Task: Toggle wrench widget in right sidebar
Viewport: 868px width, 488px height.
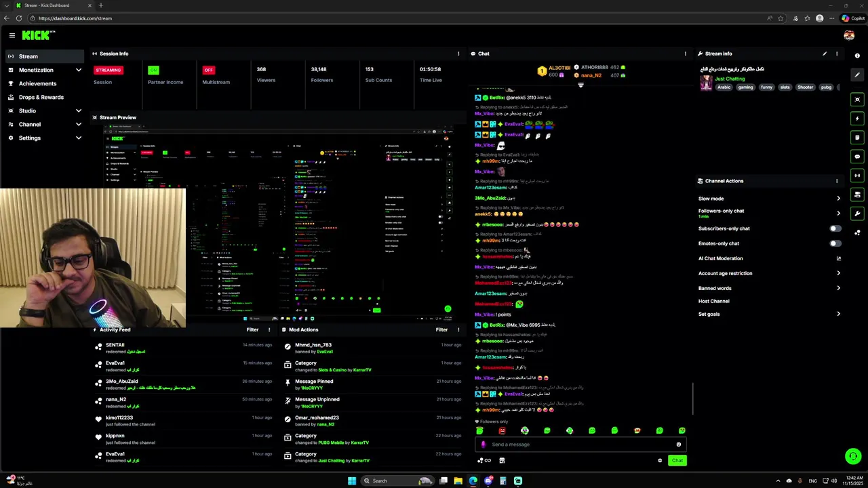Action: 857,213
